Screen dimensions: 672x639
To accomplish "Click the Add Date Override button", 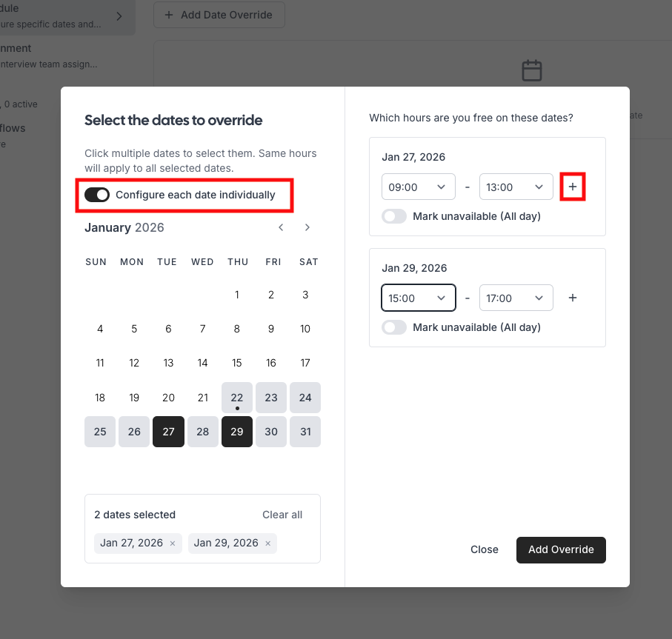I will (219, 15).
